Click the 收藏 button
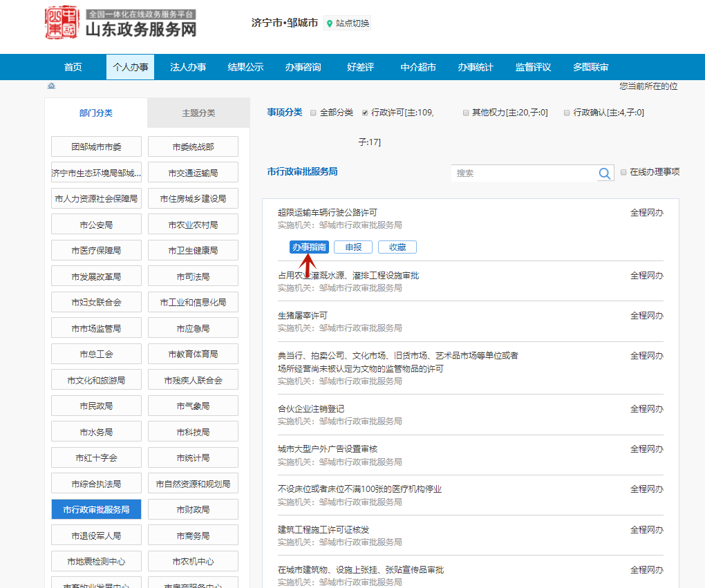 click(x=397, y=247)
